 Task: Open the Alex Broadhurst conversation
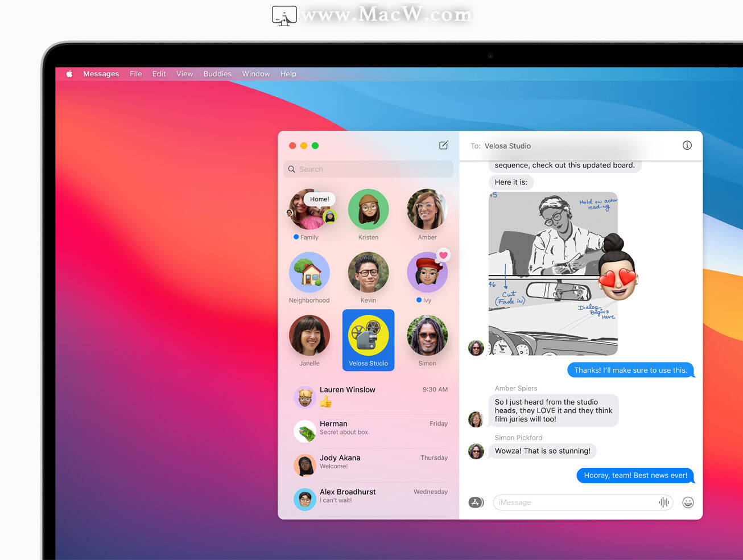370,500
